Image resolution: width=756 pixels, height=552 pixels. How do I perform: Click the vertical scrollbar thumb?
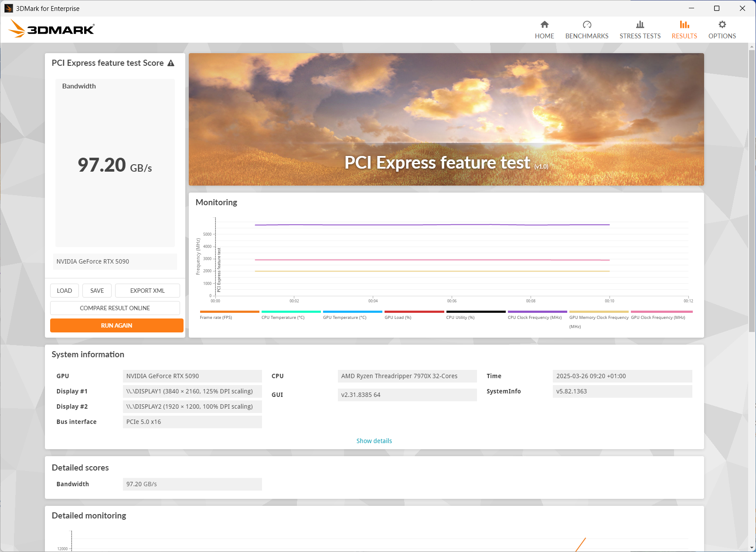click(752, 191)
